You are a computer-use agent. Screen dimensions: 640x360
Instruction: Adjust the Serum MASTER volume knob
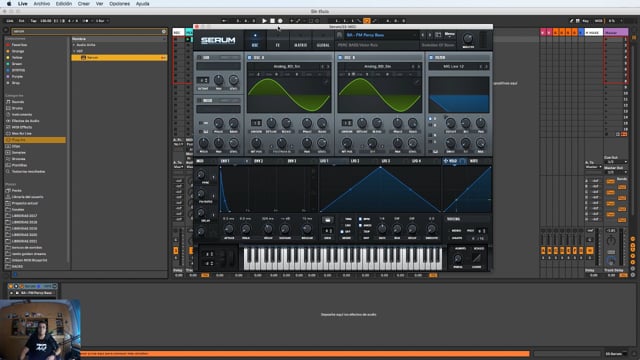coord(468,38)
